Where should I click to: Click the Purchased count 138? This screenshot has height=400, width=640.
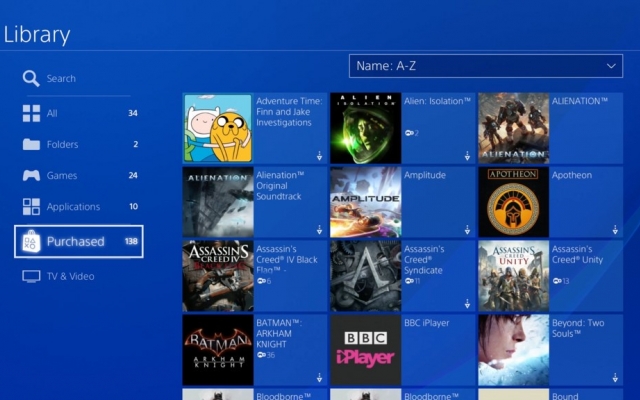click(131, 241)
